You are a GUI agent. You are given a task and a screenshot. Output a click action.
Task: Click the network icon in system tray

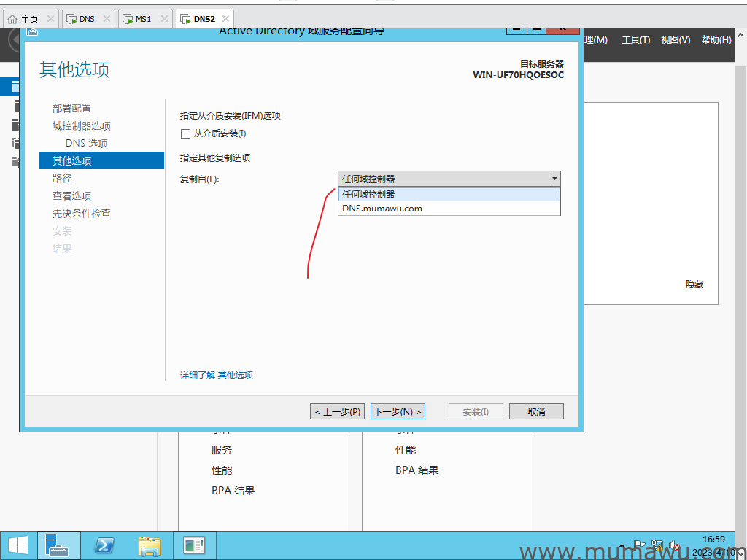click(x=657, y=545)
